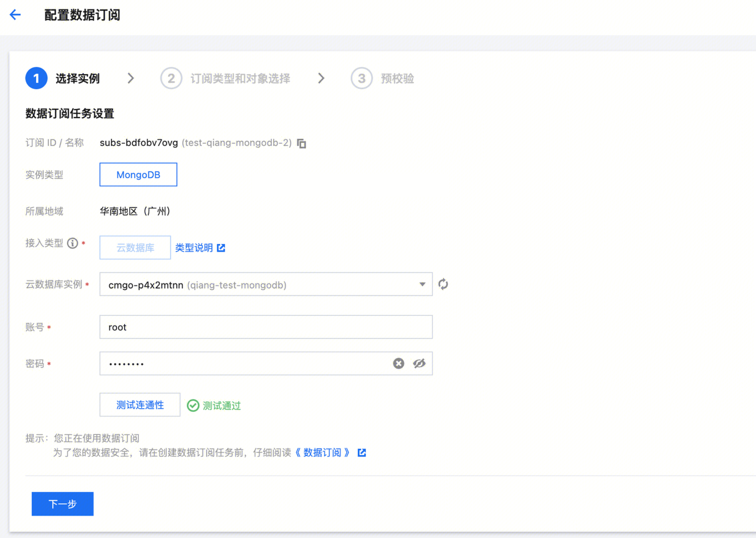
Task: Refresh the cloud database instance list
Action: [x=443, y=284]
